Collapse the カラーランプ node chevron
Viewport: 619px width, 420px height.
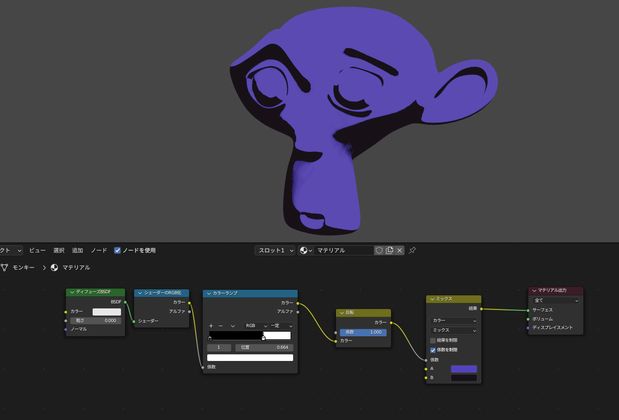click(209, 294)
